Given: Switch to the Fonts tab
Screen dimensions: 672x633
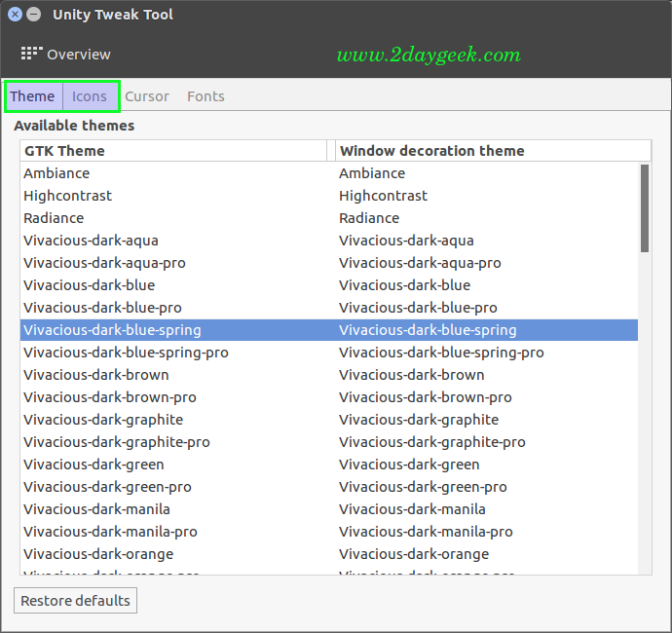Looking at the screenshot, I should click(205, 96).
